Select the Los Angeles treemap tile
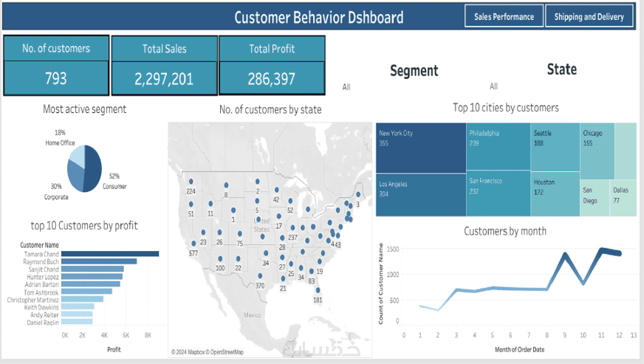 pyautogui.click(x=421, y=195)
